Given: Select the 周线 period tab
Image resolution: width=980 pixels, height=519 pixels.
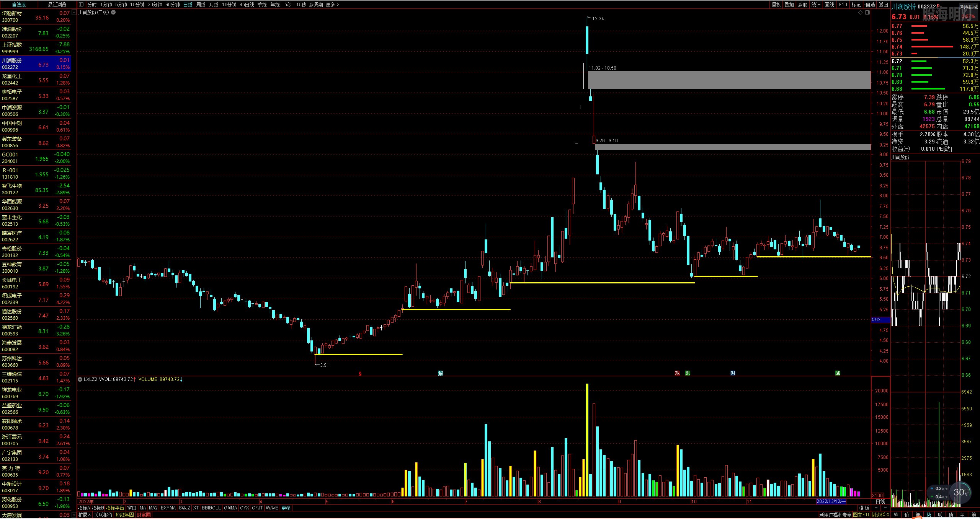Looking at the screenshot, I should (201, 5).
